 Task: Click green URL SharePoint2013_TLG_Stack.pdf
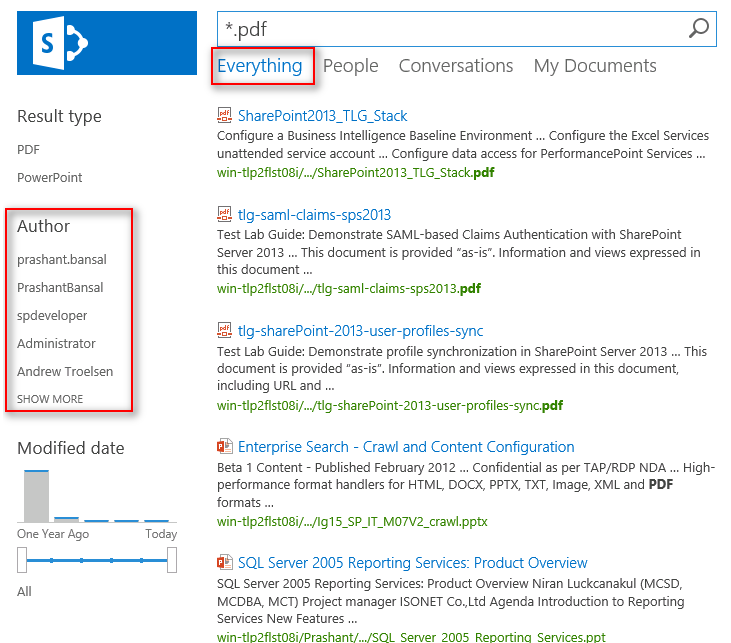[x=356, y=173]
